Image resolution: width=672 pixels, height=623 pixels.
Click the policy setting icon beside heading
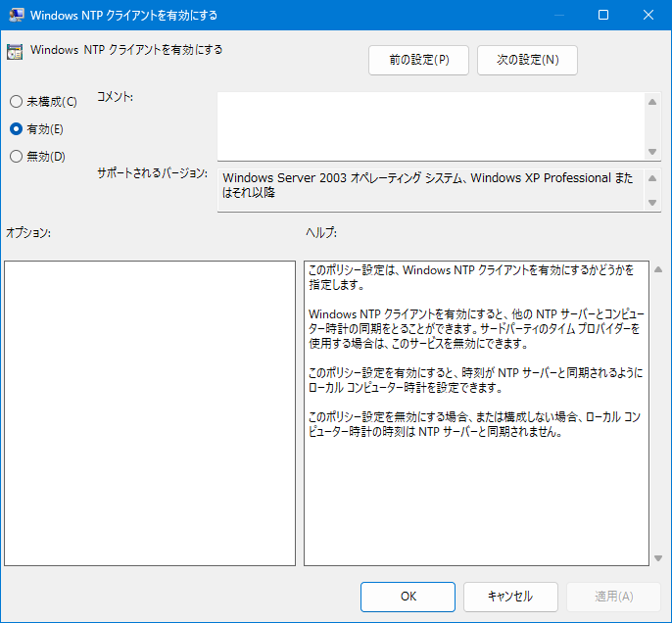coord(15,52)
